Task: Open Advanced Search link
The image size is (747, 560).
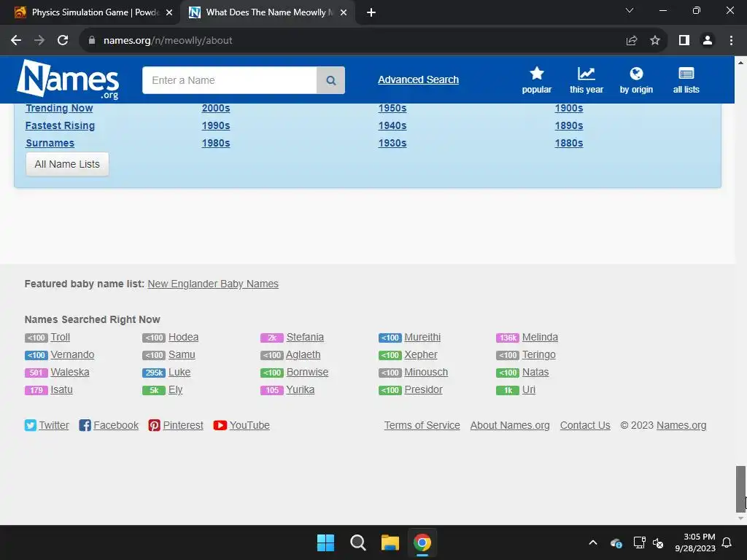Action: [418, 79]
